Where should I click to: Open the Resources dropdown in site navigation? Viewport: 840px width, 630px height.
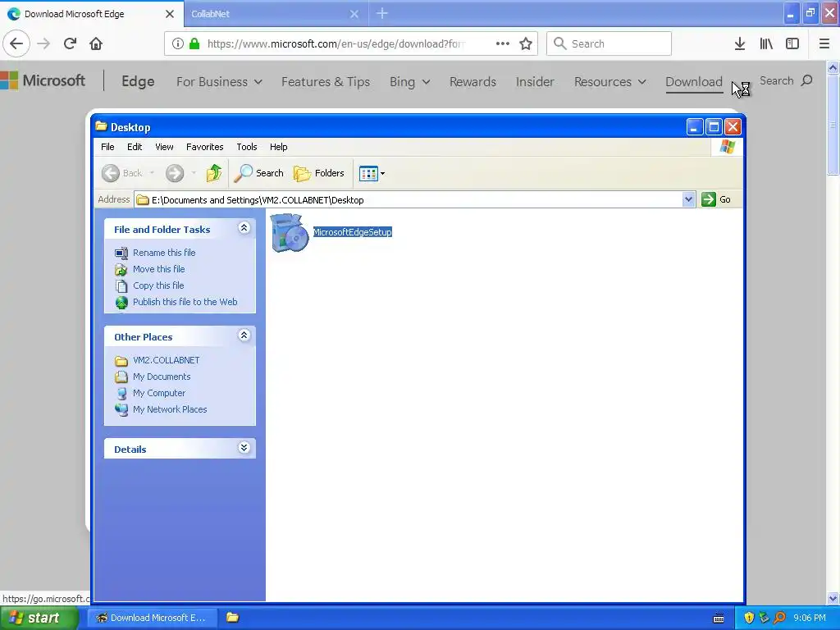click(x=610, y=82)
